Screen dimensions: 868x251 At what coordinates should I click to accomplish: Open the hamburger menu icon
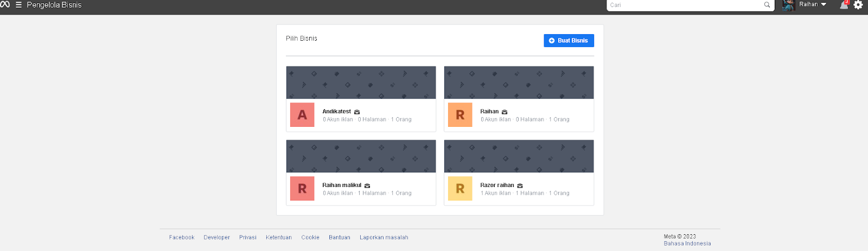pos(18,5)
